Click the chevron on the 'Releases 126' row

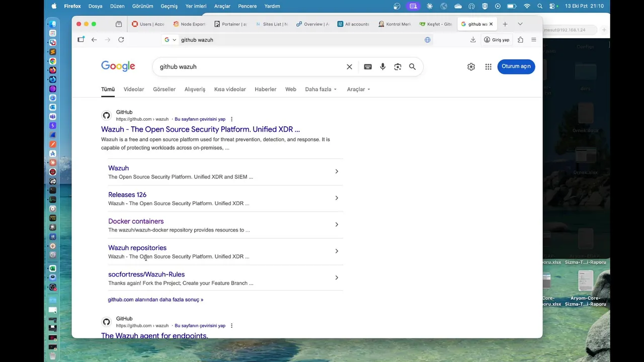pos(337,198)
